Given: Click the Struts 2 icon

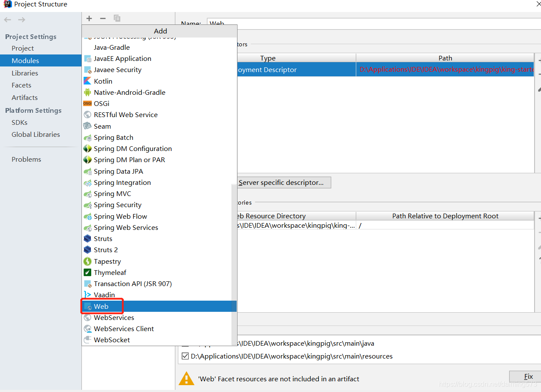Looking at the screenshot, I should pyautogui.click(x=87, y=250).
